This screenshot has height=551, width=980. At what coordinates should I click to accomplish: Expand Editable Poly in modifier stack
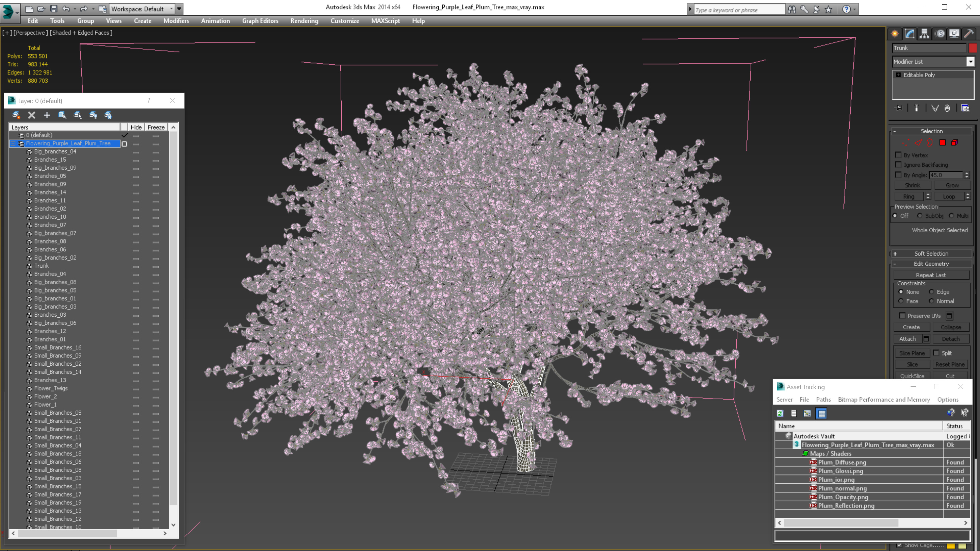[x=898, y=75]
